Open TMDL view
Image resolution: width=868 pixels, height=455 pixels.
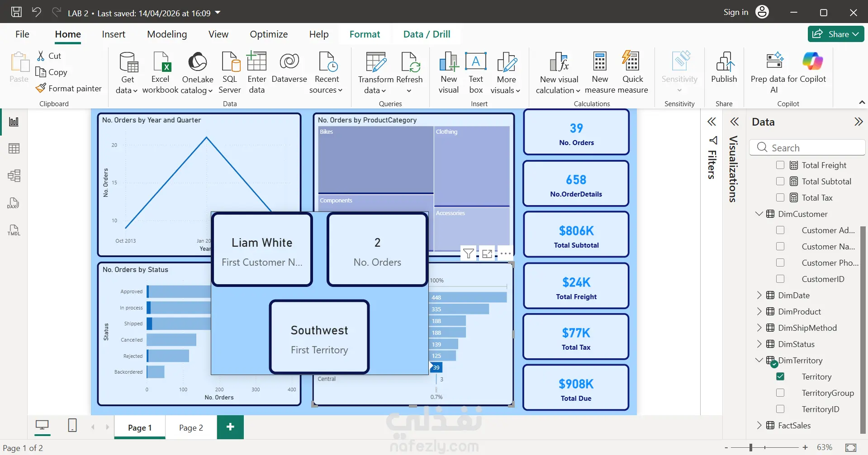[x=14, y=230]
